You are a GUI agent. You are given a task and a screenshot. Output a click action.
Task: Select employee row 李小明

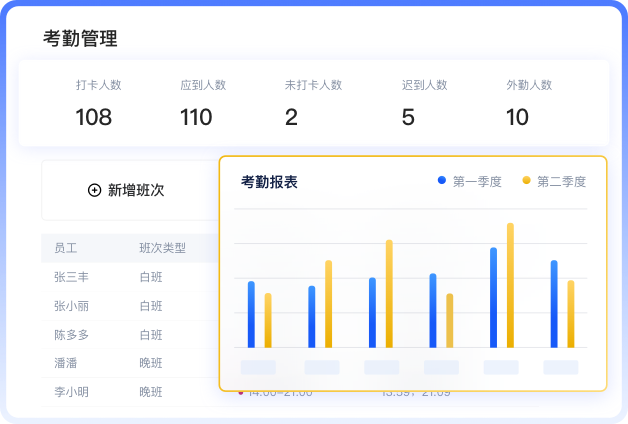tap(130, 392)
